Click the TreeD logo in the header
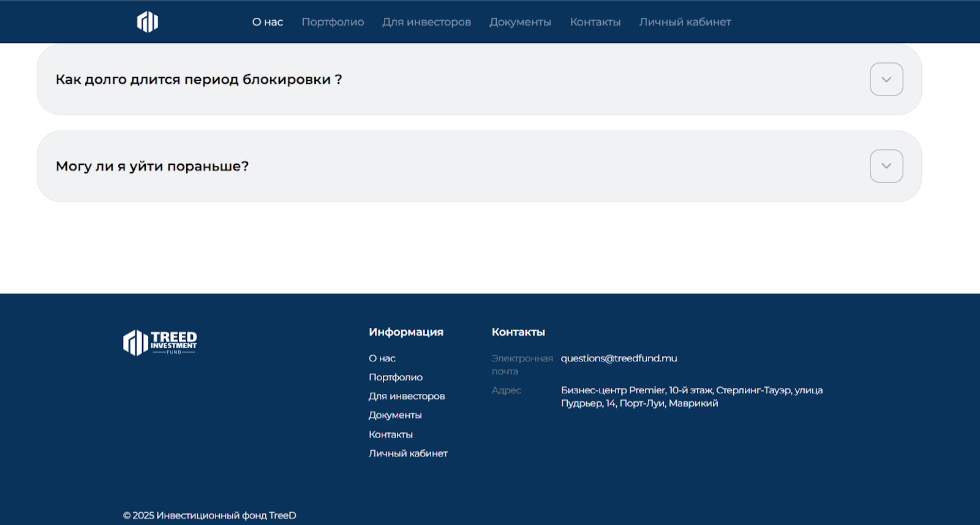The width and height of the screenshot is (980, 525). (147, 22)
